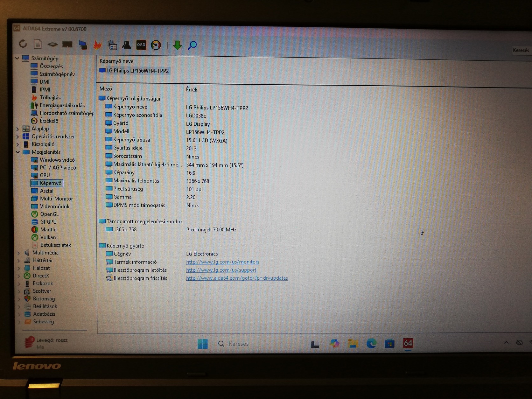Collapse the Számítógép tree node
This screenshot has width=532, height=399.
coord(17,58)
